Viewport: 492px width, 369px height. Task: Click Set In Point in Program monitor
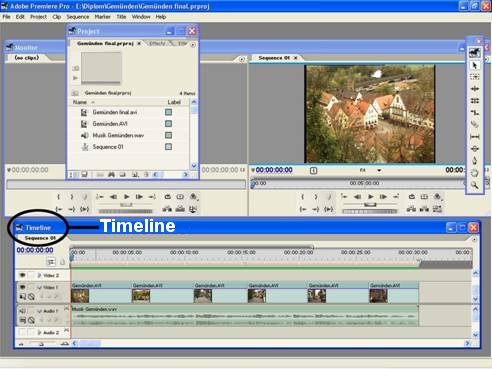pyautogui.click(x=303, y=197)
